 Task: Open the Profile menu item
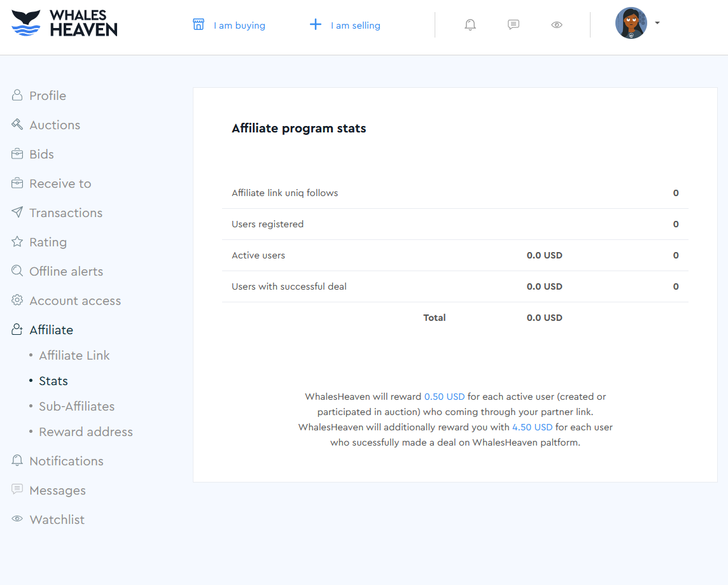tap(48, 95)
